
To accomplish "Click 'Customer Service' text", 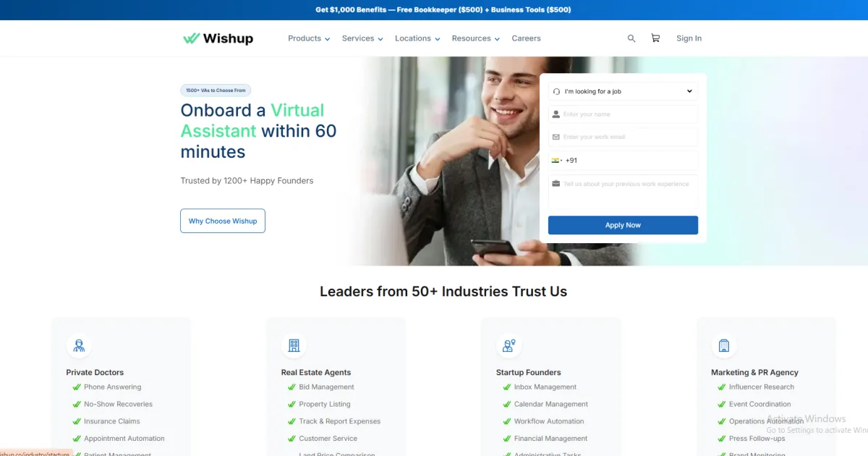I will [328, 439].
